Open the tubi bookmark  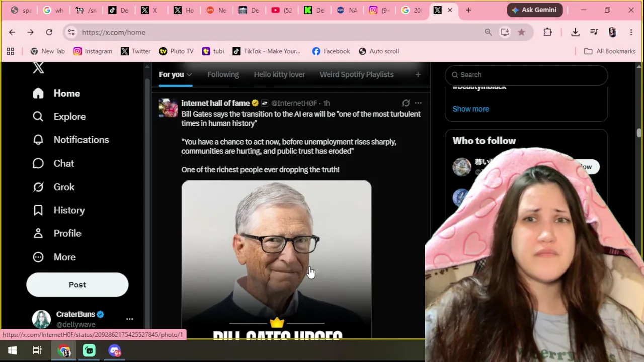point(213,51)
